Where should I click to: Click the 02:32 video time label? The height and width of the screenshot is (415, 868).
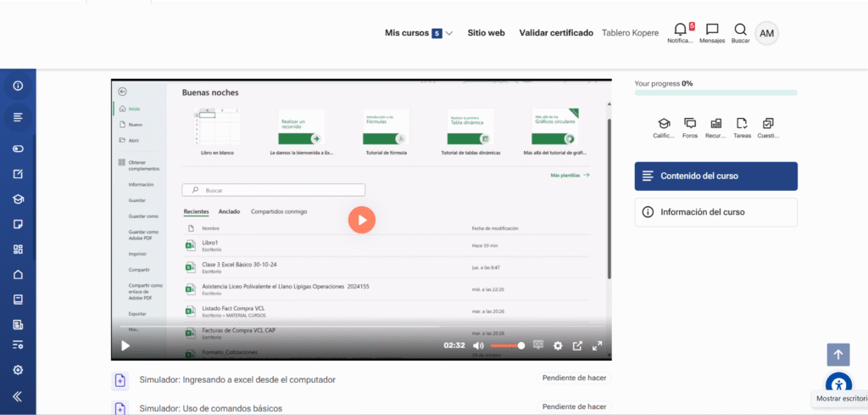(454, 345)
